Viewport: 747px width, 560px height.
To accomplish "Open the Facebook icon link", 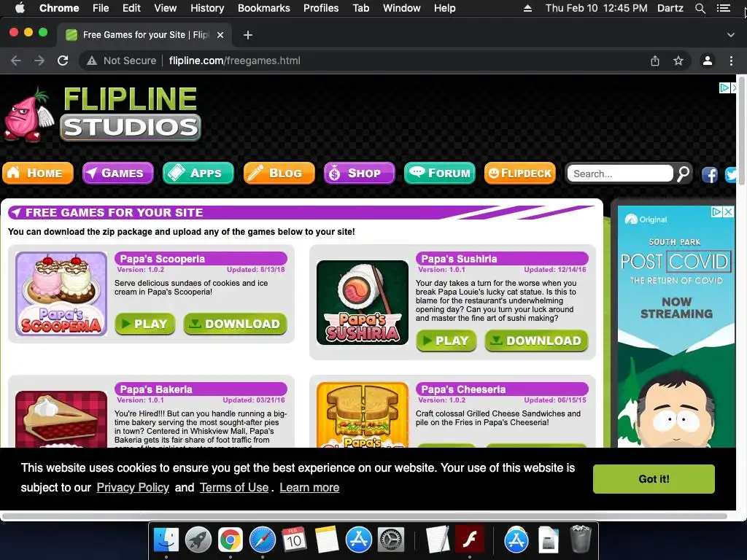I will click(x=710, y=174).
